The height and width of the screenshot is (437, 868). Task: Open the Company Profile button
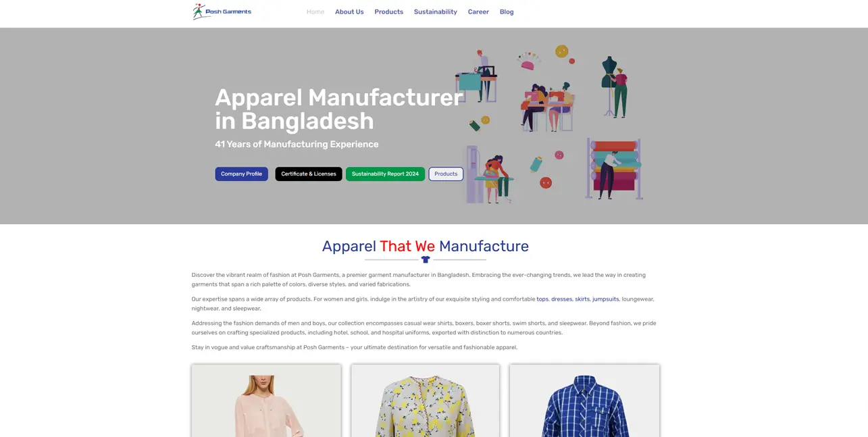(242, 174)
